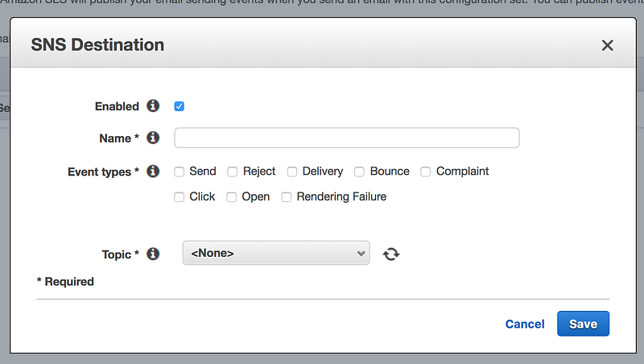The image size is (644, 364).
Task: Click the Event types info icon
Action: (x=153, y=171)
